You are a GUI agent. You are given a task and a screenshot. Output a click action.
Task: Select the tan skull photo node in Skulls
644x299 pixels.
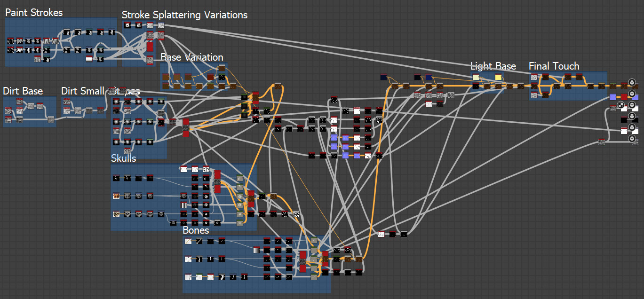tap(116, 213)
